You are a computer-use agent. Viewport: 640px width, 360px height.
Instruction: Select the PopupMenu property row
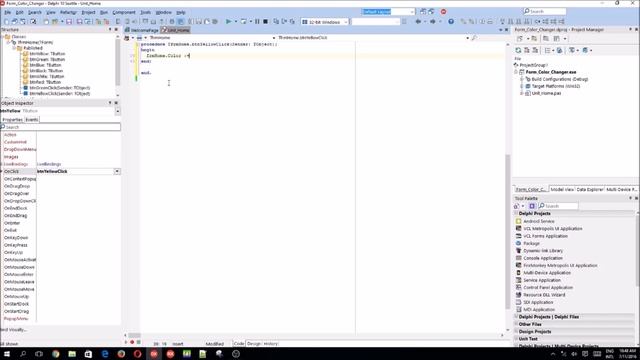(60, 318)
